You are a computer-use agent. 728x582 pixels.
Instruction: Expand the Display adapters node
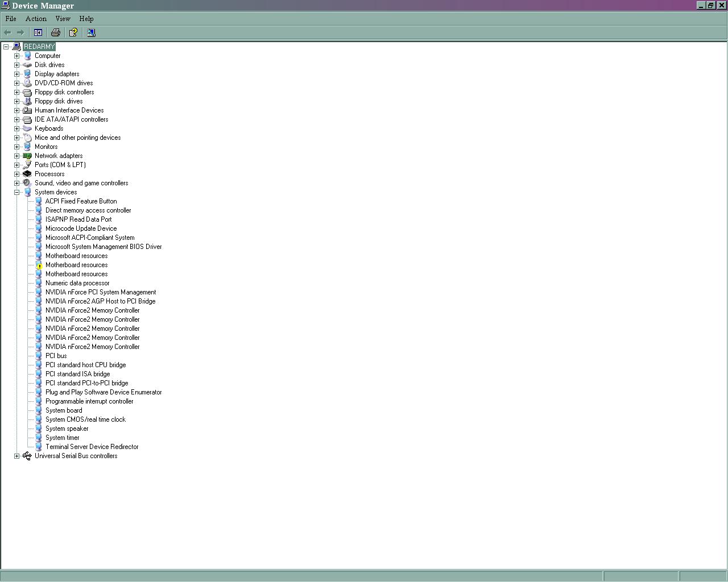coord(16,74)
